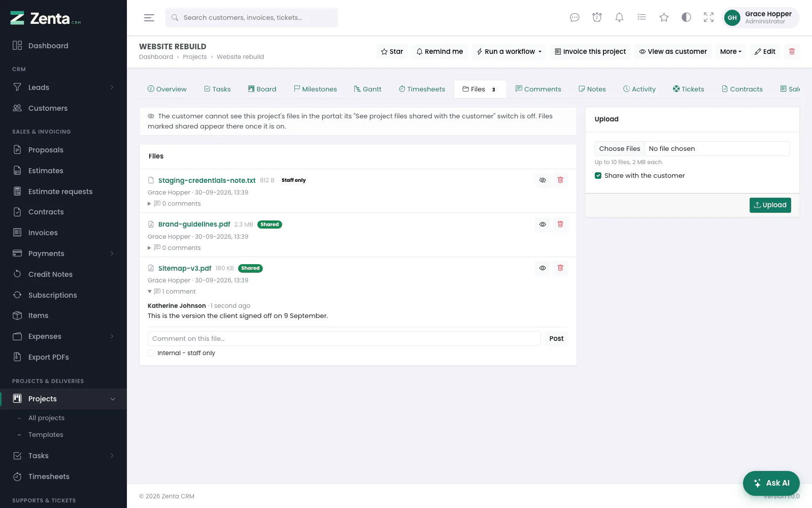
Task: Switch to the Timesheets tab
Action: 422,89
